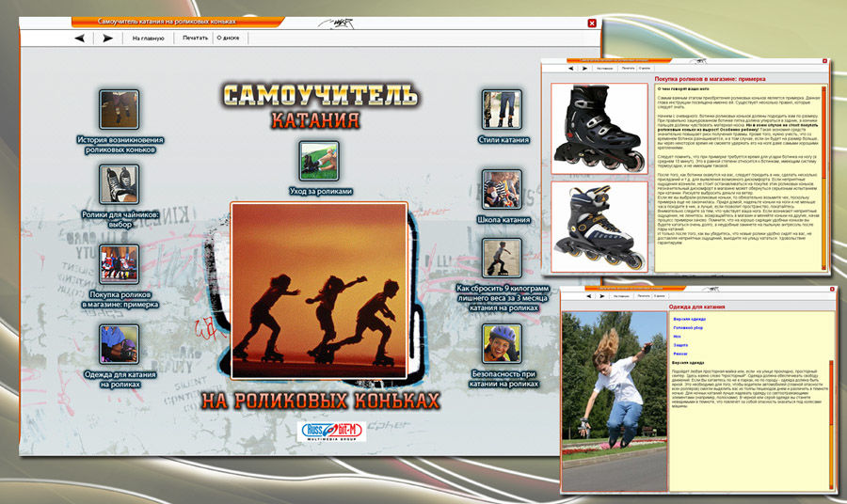847x504 pixels.
Task: Click the САМОУЧИТЕЛЬ title text
Action: point(320,96)
